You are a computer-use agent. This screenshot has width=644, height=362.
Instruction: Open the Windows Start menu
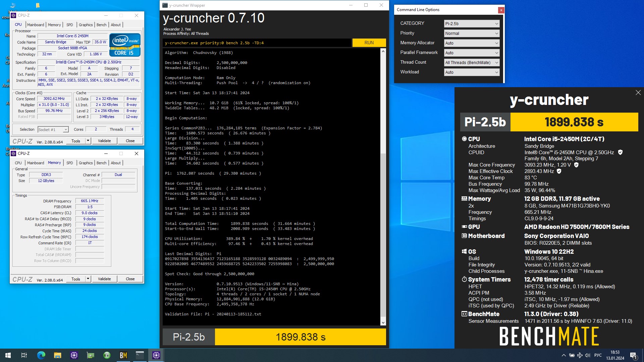pyautogui.click(x=8, y=355)
